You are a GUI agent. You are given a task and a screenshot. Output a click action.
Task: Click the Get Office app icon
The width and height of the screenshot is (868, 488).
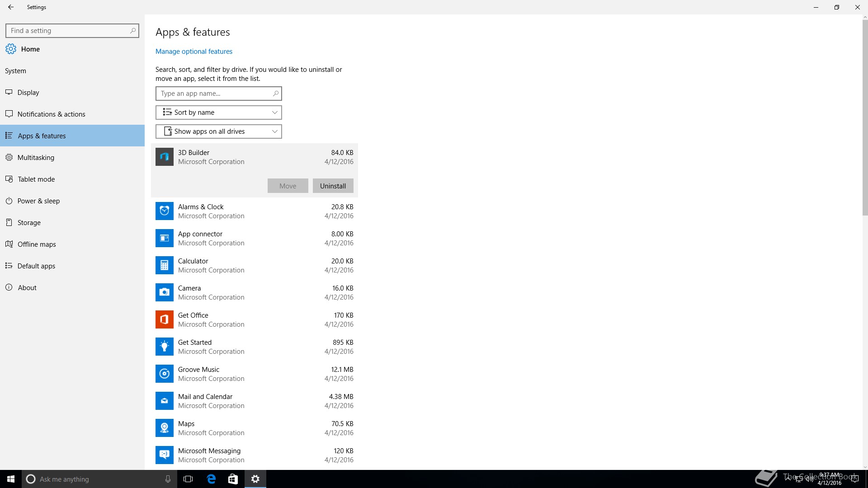[x=165, y=319]
